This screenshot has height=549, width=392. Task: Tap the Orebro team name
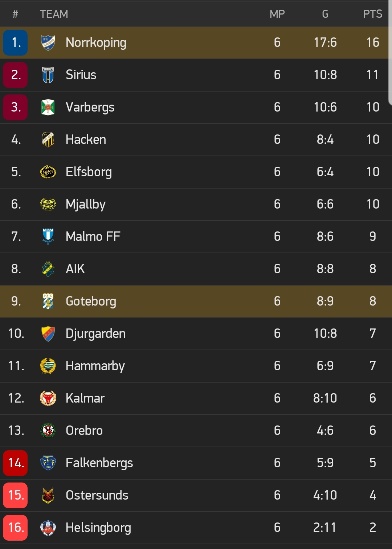click(84, 431)
